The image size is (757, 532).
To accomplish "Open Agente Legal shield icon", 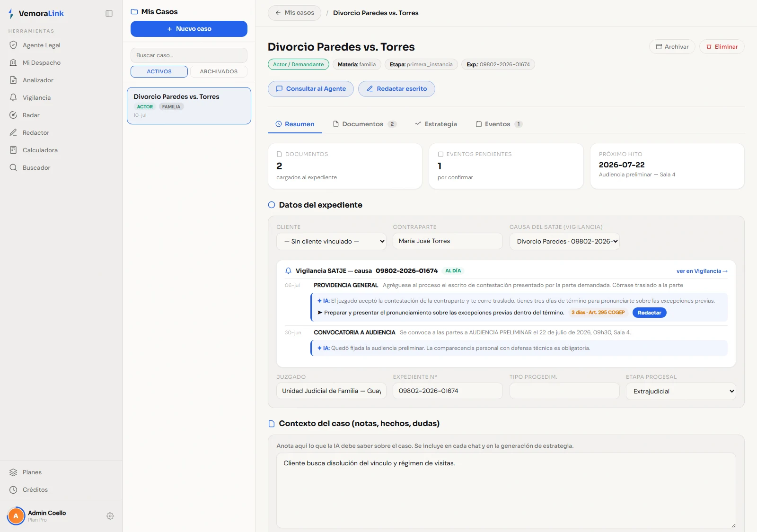I will [13, 45].
